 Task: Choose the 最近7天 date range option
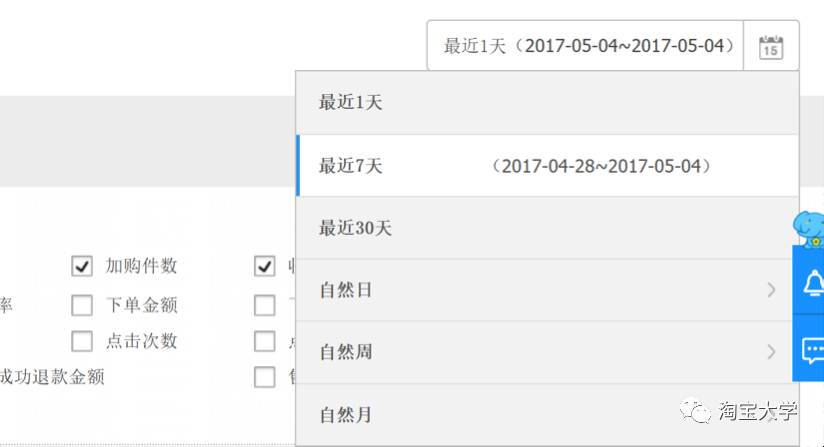click(547, 166)
